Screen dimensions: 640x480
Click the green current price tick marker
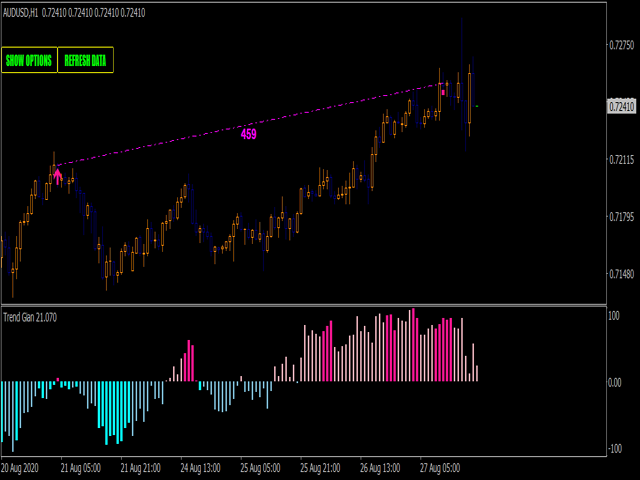point(477,106)
